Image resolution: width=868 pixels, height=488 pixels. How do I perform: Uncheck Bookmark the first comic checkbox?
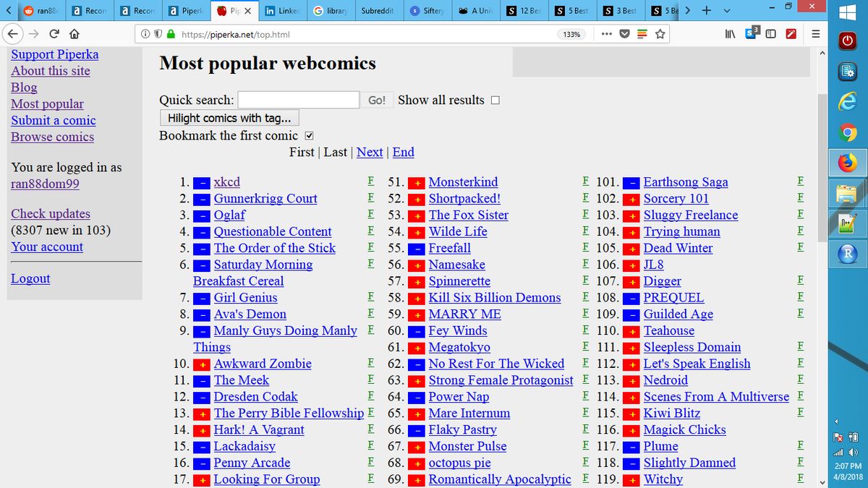[x=310, y=136]
